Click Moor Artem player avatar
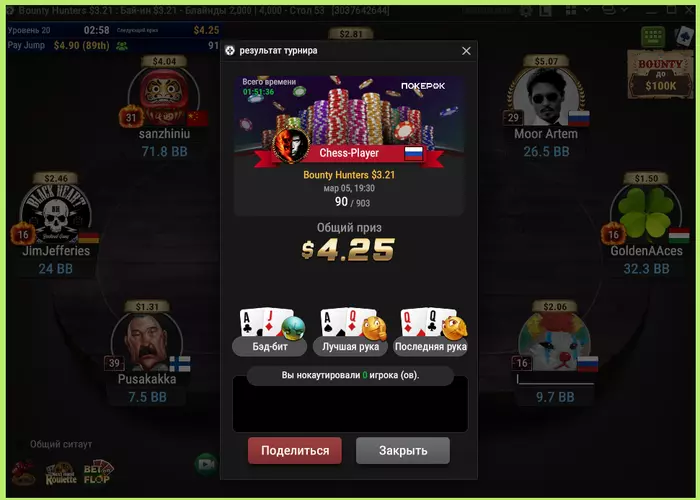 546,96
